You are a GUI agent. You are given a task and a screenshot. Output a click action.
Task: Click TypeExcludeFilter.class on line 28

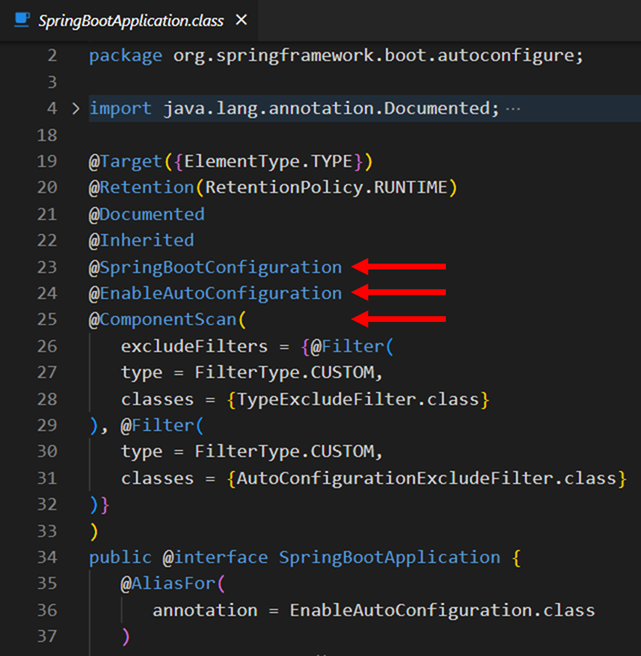point(358,400)
